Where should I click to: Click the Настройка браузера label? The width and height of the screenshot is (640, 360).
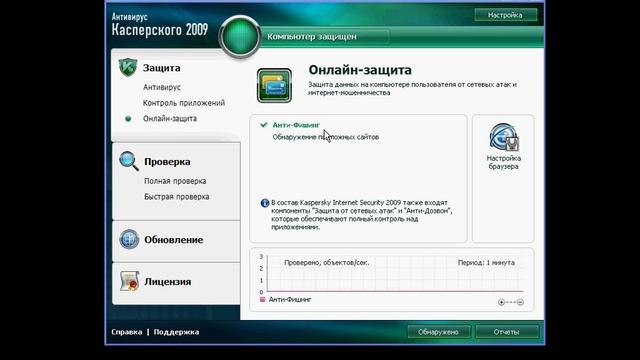504,162
